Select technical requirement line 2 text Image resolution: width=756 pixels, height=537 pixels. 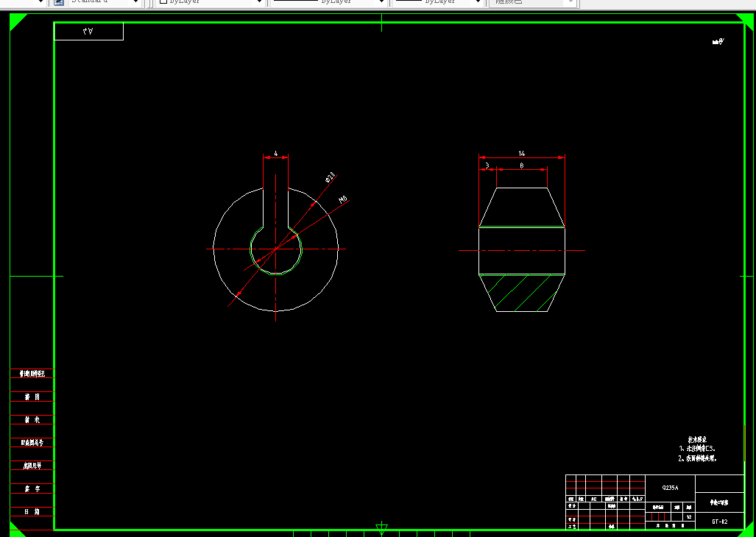[x=698, y=458]
